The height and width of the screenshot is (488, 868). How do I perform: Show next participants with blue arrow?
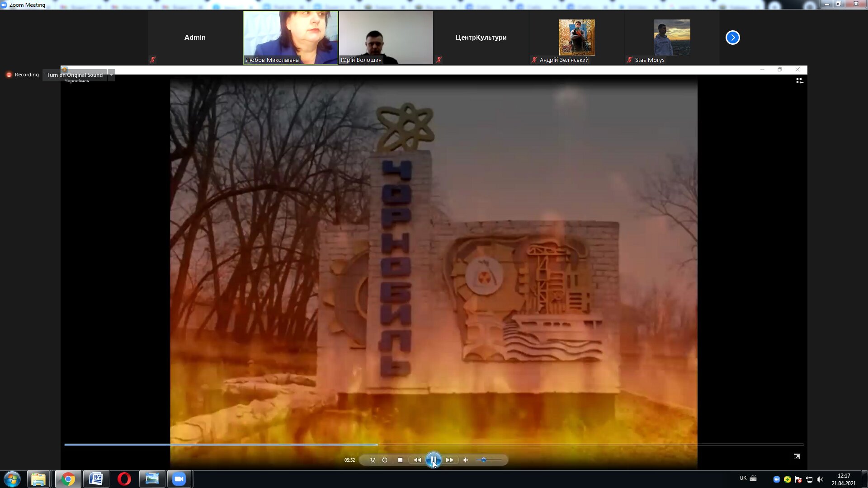pyautogui.click(x=732, y=38)
